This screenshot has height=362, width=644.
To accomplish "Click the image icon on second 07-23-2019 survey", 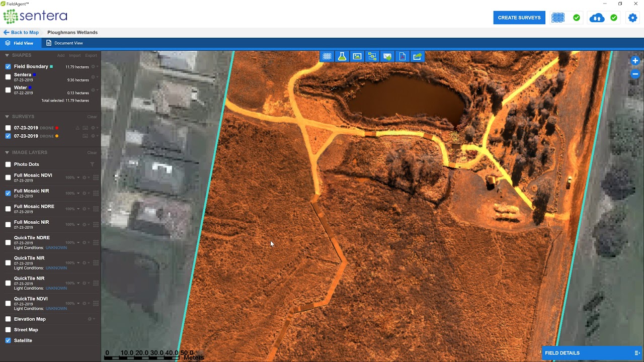I will click(x=86, y=136).
